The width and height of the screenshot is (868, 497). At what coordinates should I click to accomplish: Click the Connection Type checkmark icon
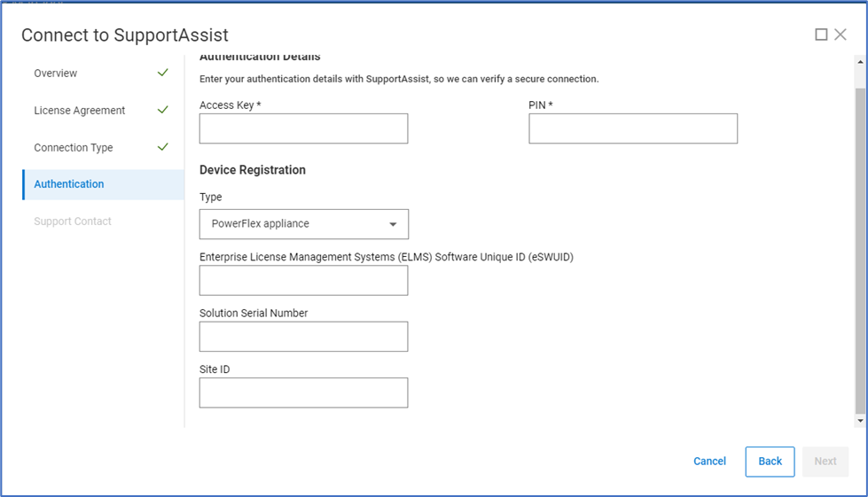pos(163,146)
